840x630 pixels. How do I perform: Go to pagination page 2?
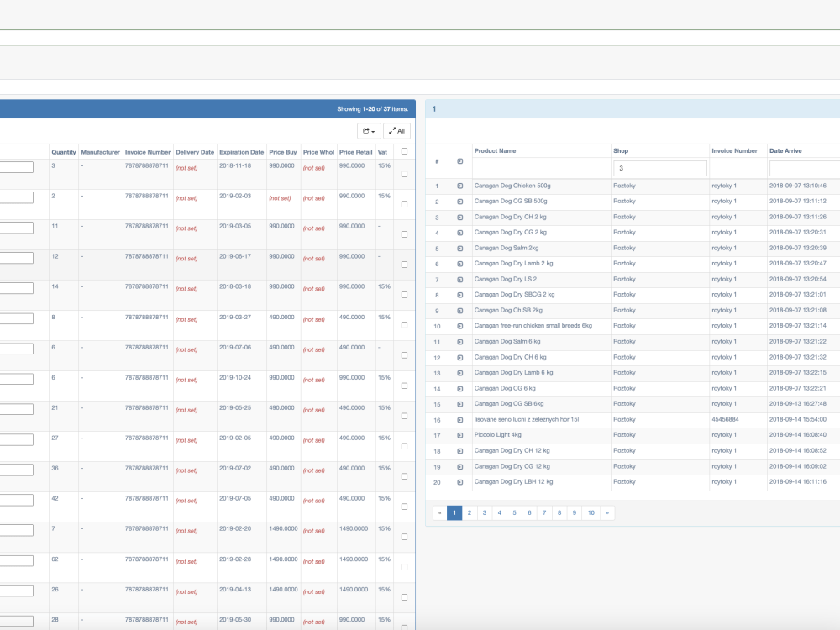pyautogui.click(x=470, y=512)
